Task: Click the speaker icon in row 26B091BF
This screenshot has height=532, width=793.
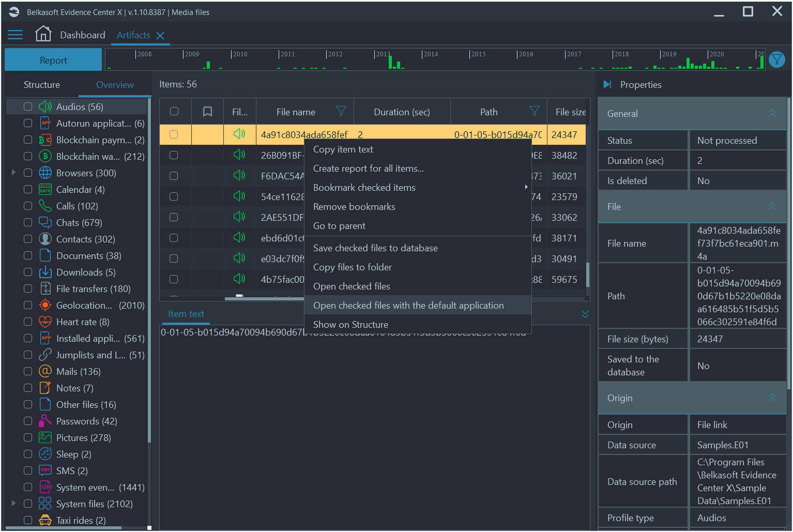Action: pyautogui.click(x=239, y=155)
